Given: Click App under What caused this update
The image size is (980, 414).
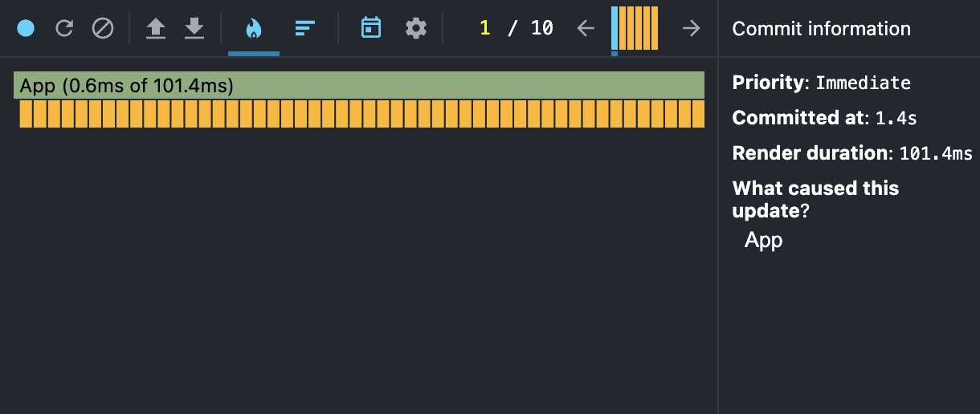Looking at the screenshot, I should [x=763, y=240].
